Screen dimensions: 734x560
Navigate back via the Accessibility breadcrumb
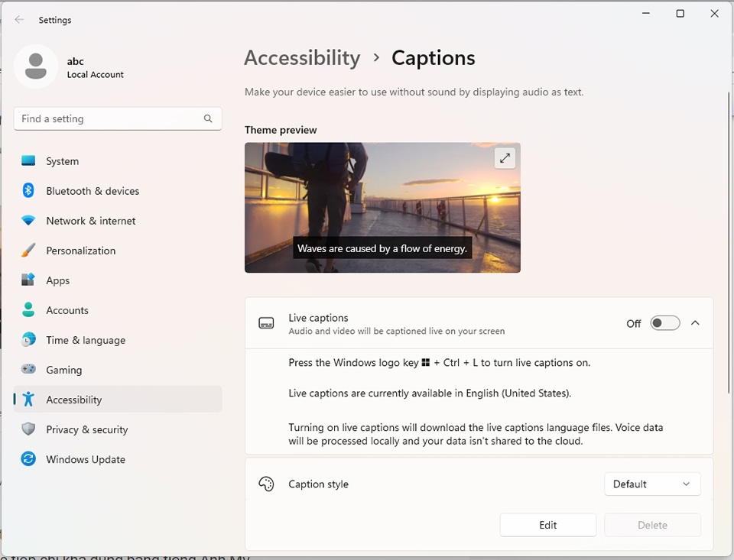tap(302, 57)
